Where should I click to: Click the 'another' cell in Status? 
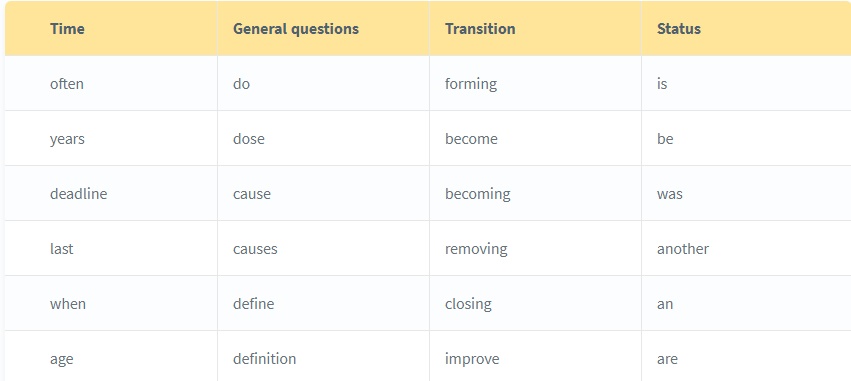pyautogui.click(x=746, y=249)
